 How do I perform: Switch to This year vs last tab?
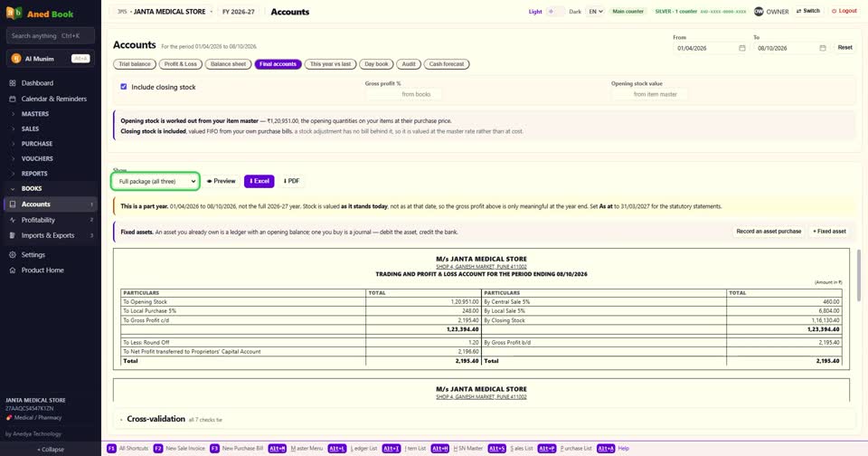(331, 64)
